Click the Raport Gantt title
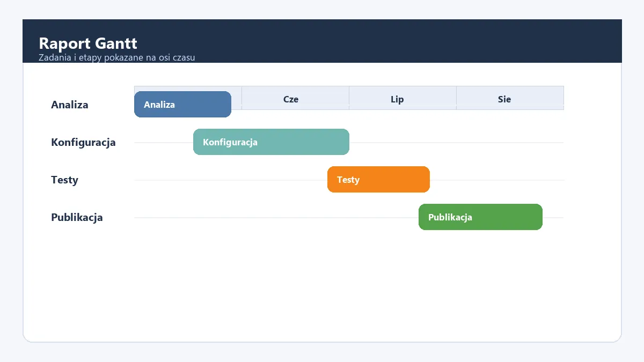This screenshot has width=644, height=362. pyautogui.click(x=88, y=43)
